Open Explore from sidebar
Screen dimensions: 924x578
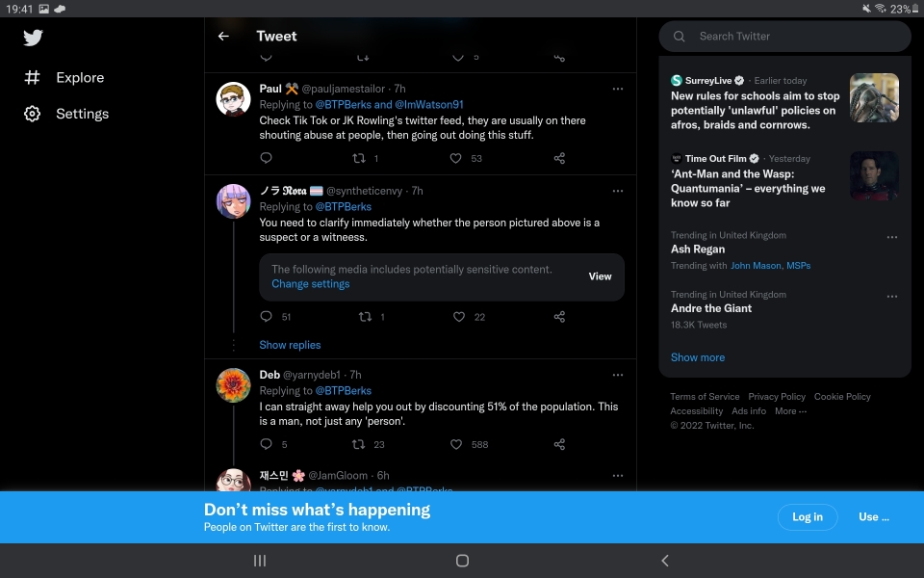64,77
